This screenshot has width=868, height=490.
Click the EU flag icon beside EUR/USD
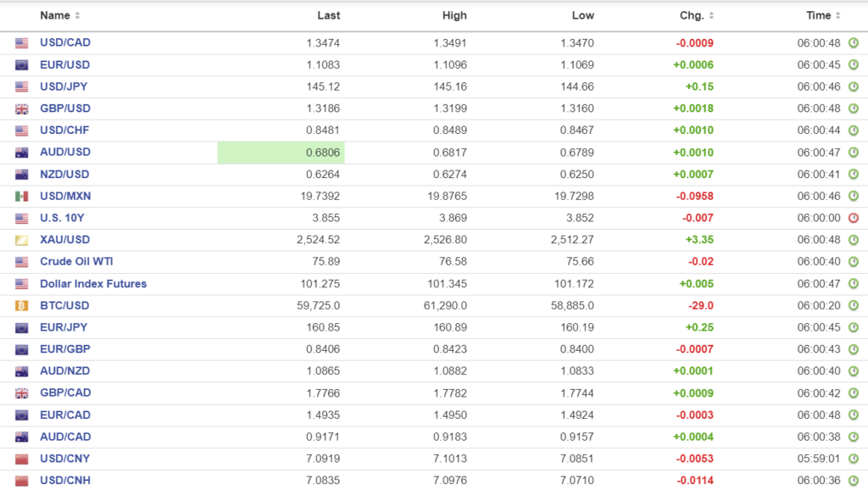click(21, 65)
